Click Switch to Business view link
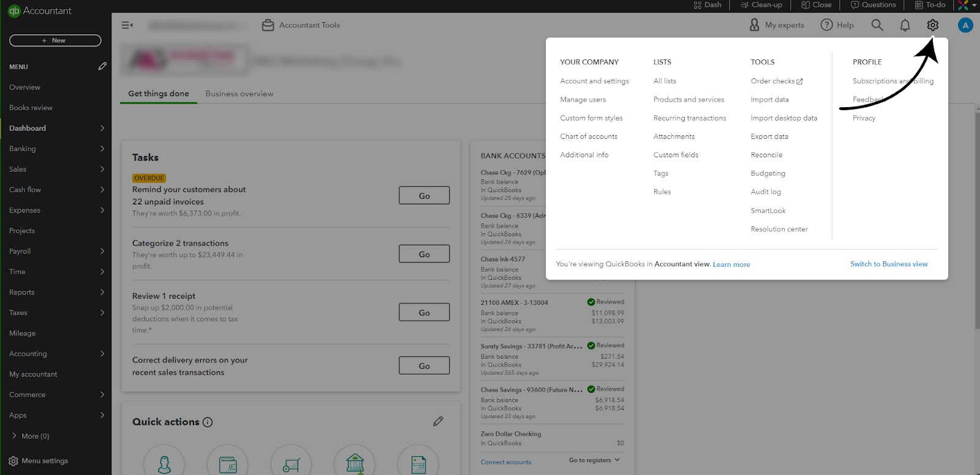 889,264
